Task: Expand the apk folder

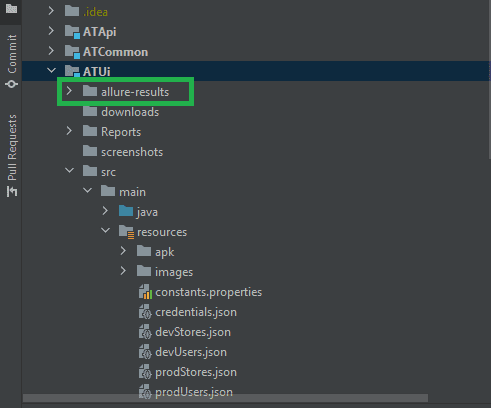Action: coord(123,251)
